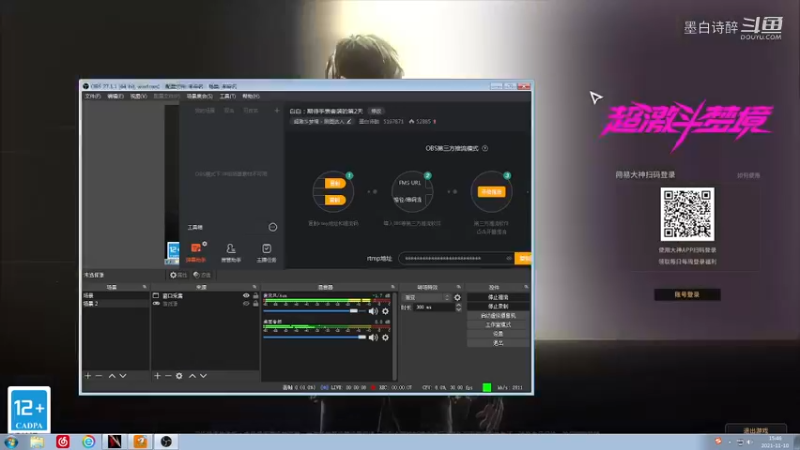The width and height of the screenshot is (800, 450).
Task: Remove selected scene with minus icon
Action: [99, 376]
